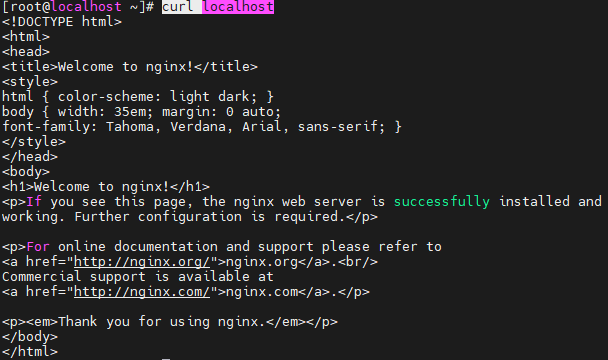The image size is (608, 360).
Task: Open the underlined http://nginx.org/ link
Action: [142, 262]
